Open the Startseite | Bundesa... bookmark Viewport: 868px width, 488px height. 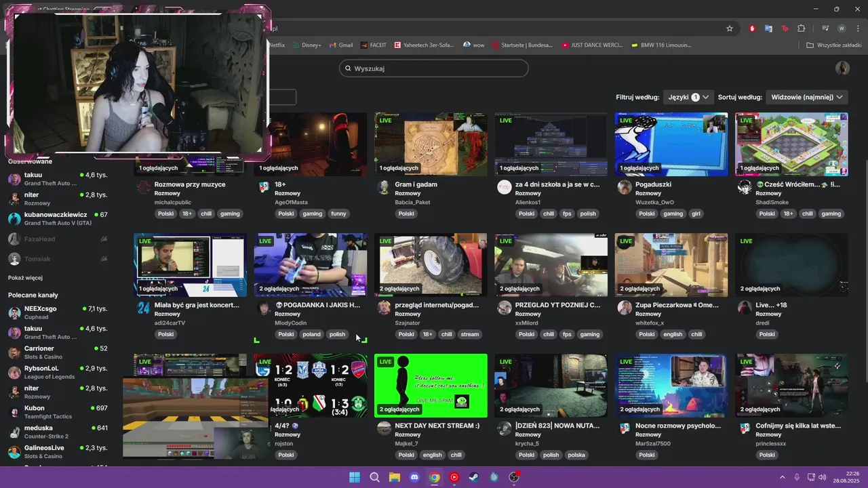click(522, 45)
